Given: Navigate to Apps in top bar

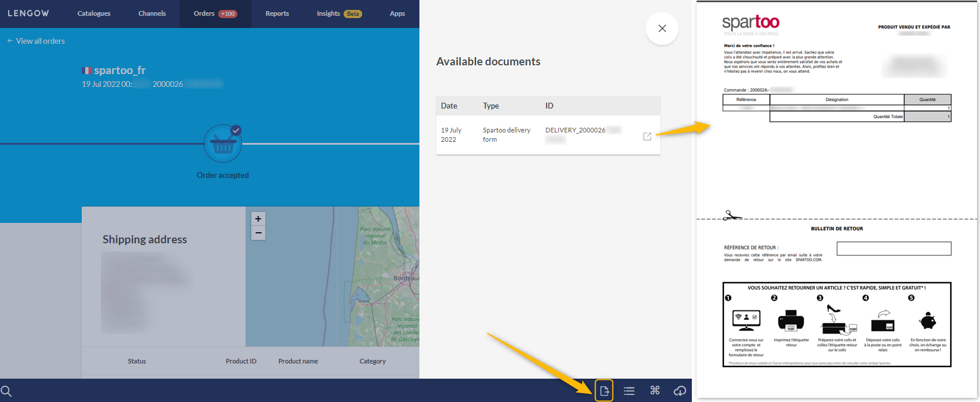Looking at the screenshot, I should click(397, 13).
